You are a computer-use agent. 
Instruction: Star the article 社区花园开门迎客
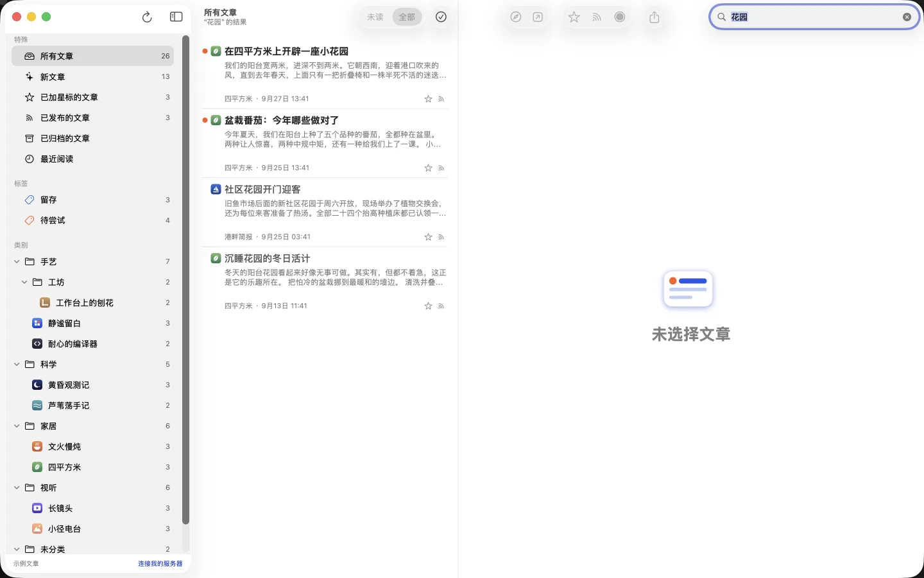tap(428, 237)
